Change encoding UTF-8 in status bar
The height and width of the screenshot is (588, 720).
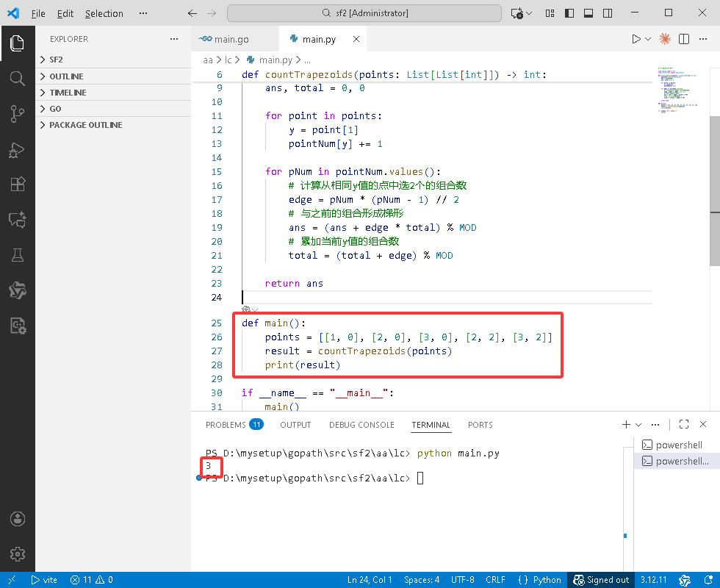click(x=462, y=580)
